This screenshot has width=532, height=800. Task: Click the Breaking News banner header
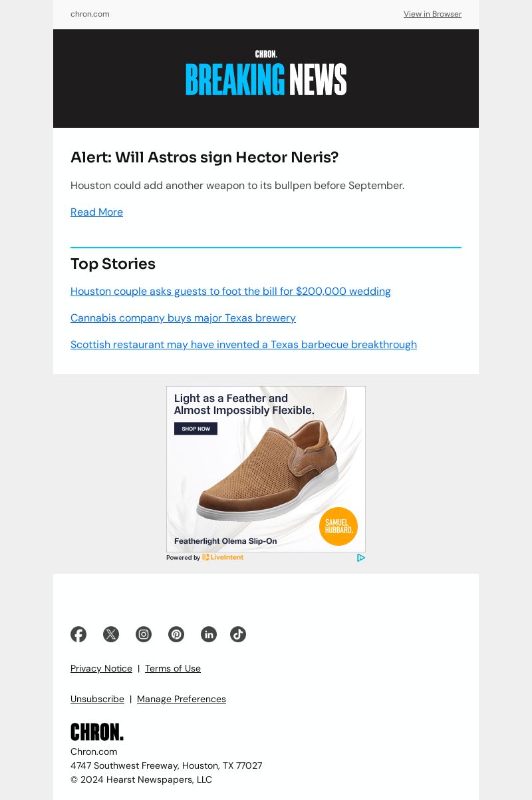pyautogui.click(x=266, y=79)
